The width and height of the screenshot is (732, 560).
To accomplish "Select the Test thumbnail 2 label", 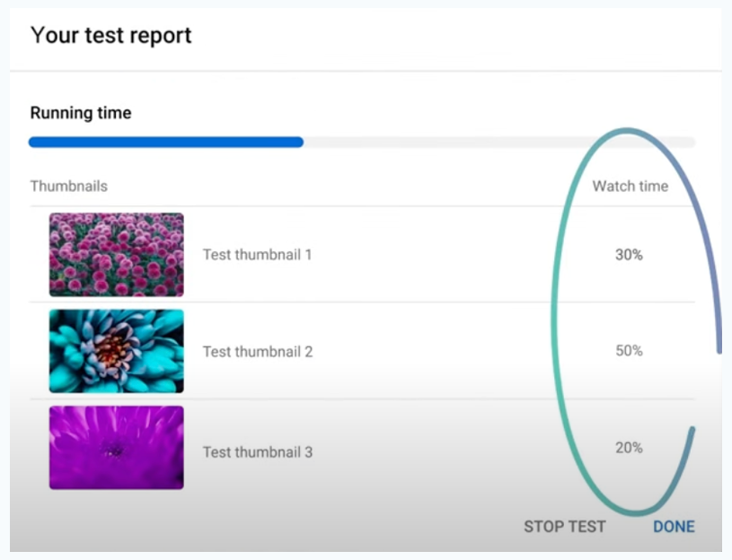I will click(258, 352).
